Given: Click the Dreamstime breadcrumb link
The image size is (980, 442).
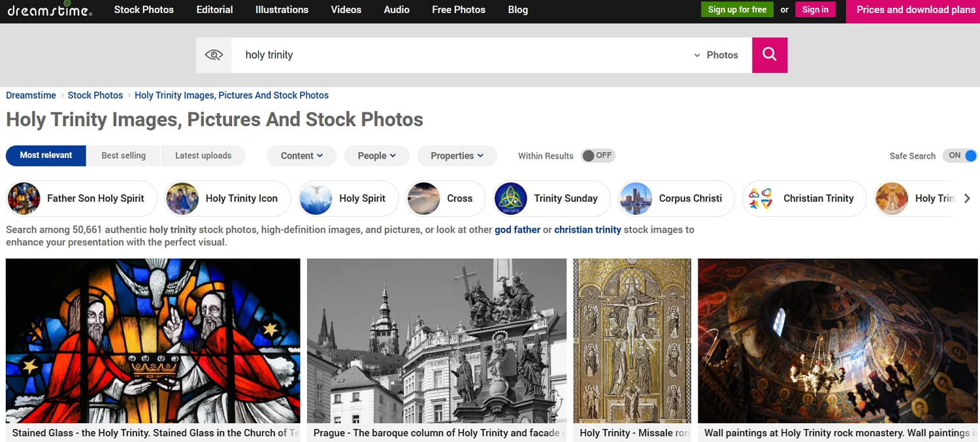Looking at the screenshot, I should click(x=31, y=95).
